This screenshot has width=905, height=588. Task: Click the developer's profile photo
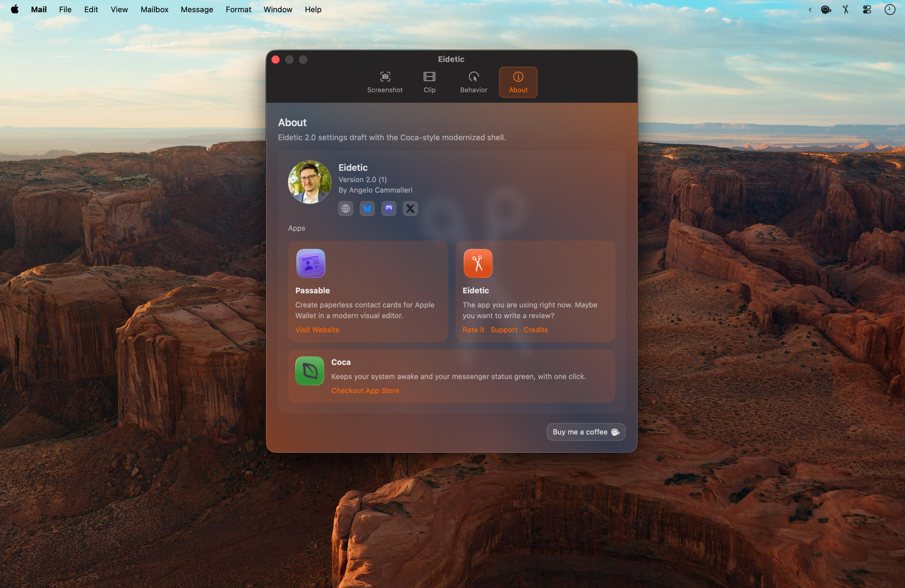(310, 182)
